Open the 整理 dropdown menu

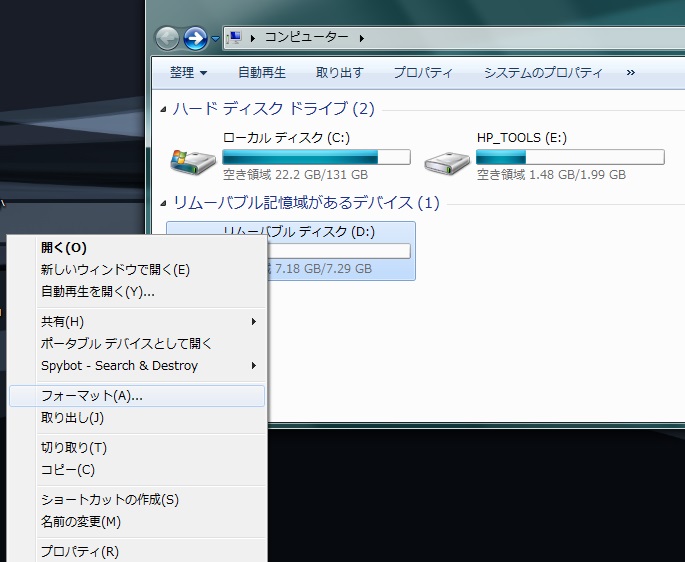(x=188, y=73)
